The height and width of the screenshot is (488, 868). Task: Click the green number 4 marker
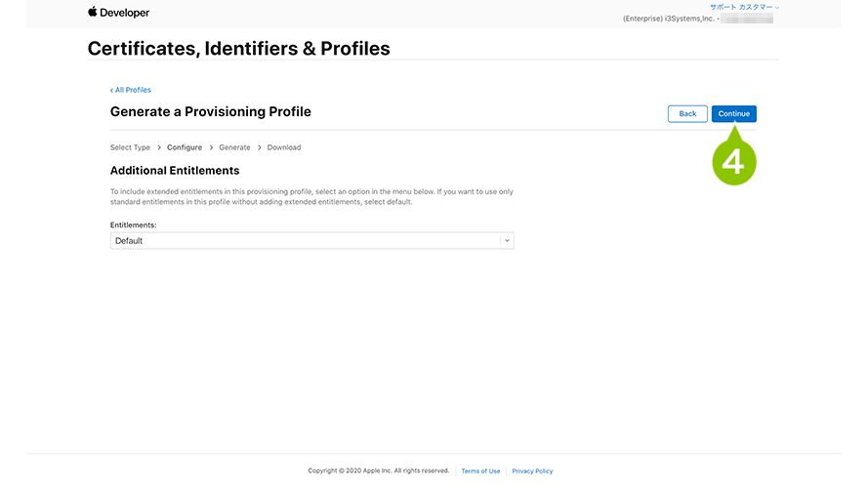tap(734, 162)
